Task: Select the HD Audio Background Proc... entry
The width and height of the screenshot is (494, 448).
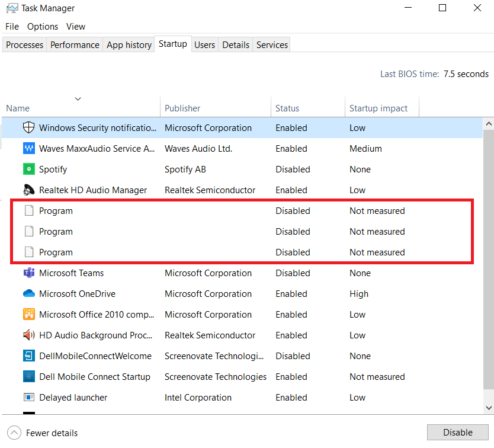Action: 95,335
